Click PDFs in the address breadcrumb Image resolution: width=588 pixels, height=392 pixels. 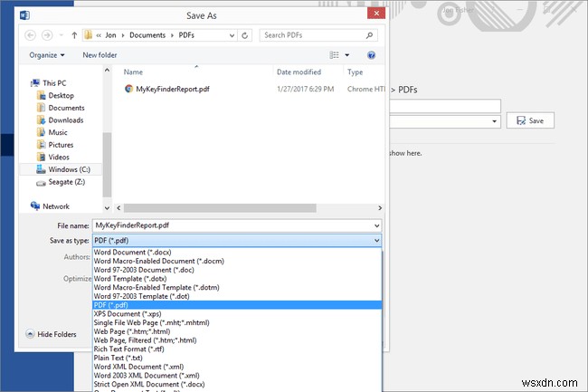pyautogui.click(x=186, y=35)
